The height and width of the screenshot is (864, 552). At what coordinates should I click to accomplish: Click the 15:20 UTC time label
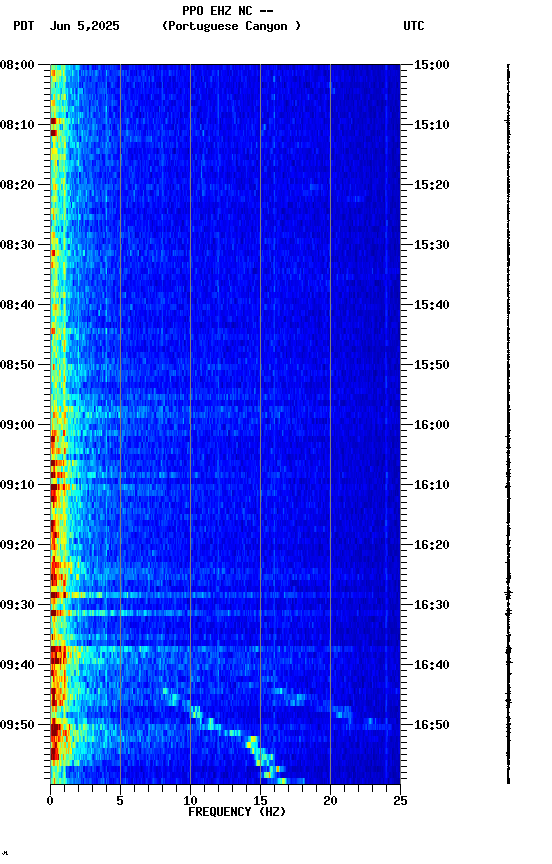(432, 185)
